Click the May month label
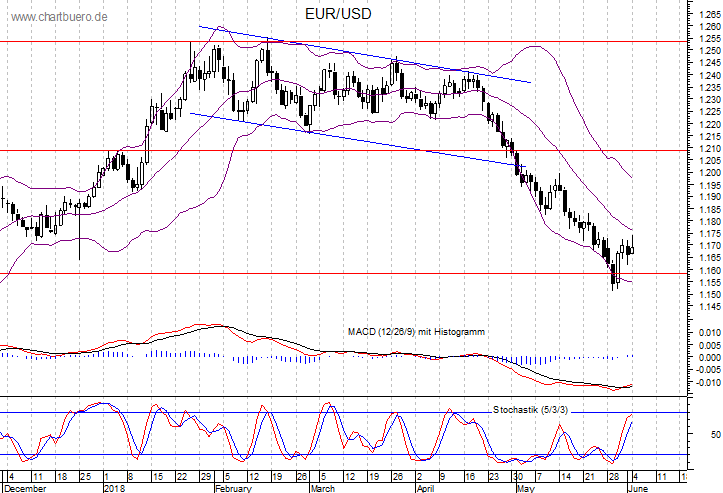This screenshot has width=723, height=493. (x=524, y=487)
